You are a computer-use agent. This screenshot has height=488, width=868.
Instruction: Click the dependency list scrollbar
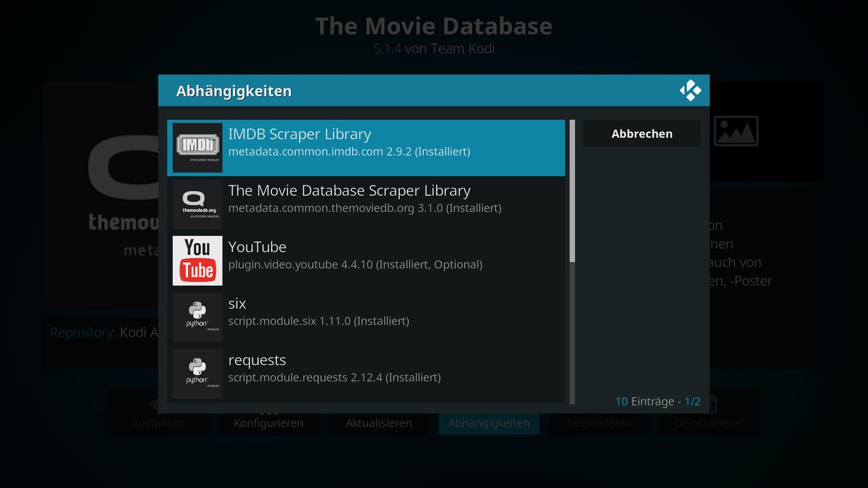pyautogui.click(x=572, y=262)
